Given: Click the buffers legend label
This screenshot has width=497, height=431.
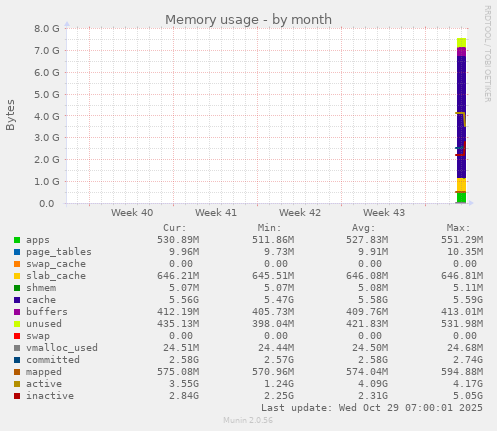Looking at the screenshot, I should pyautogui.click(x=47, y=312).
